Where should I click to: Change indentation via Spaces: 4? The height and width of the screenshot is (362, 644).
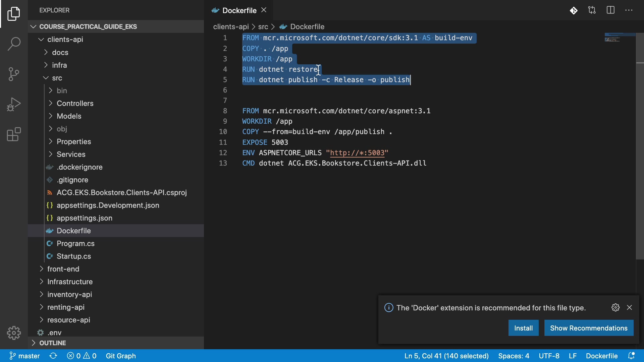click(x=514, y=356)
